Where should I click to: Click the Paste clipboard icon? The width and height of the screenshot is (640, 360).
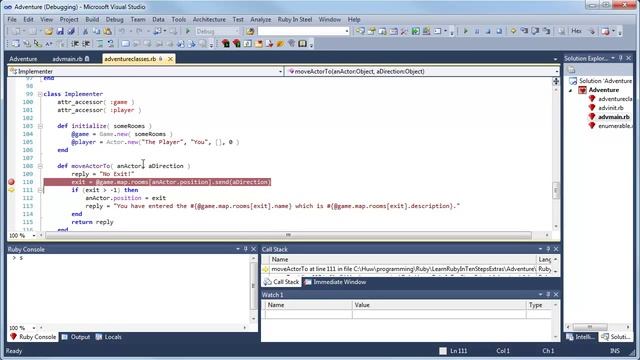(107, 31)
